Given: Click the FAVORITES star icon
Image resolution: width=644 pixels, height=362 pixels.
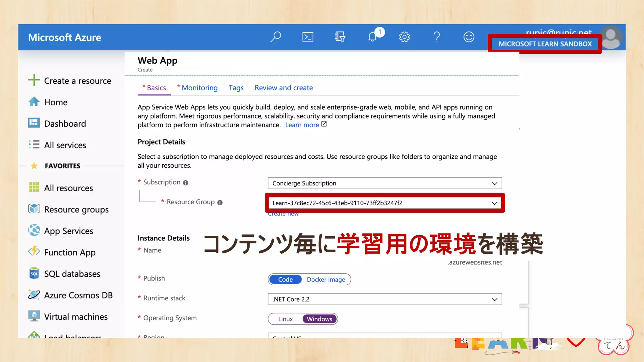Looking at the screenshot, I should click(34, 166).
